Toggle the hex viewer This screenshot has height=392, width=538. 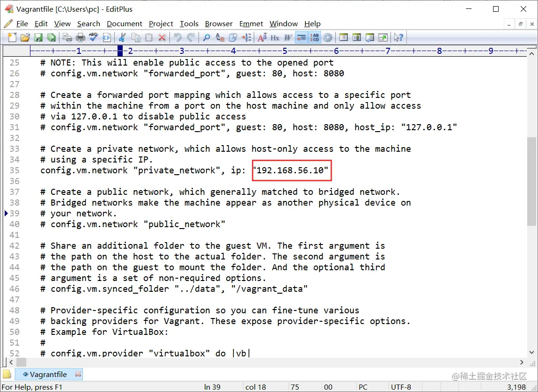275,37
